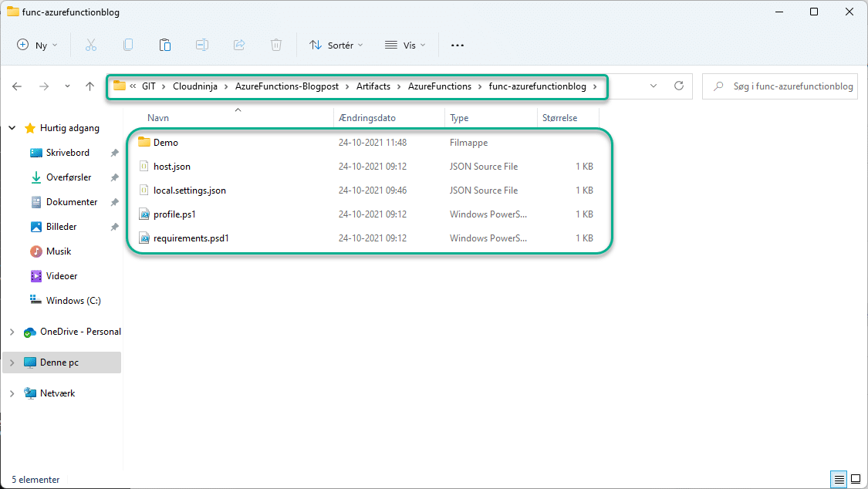This screenshot has width=868, height=489.
Task: Open Billeder in the sidebar
Action: (61, 226)
